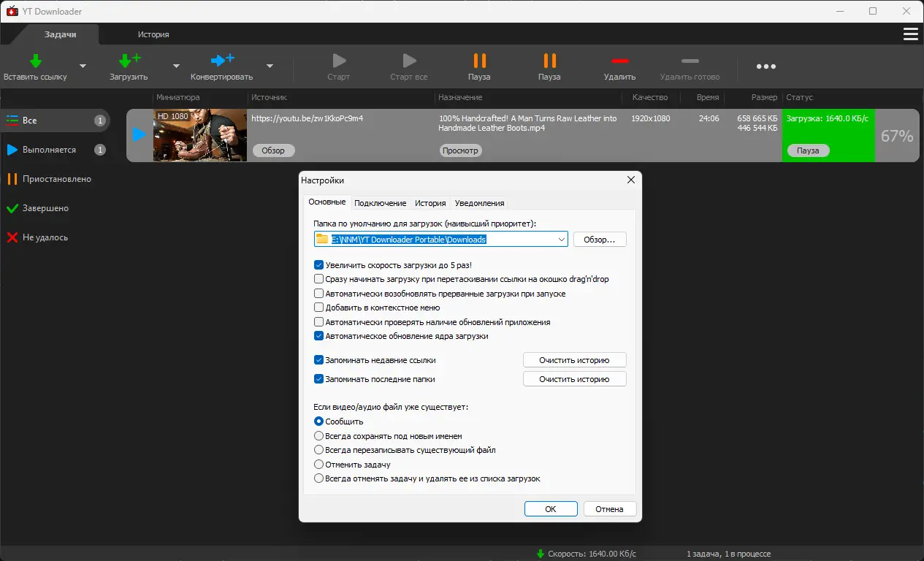This screenshot has width=924, height=561.
Task: Switch to the Задачи main tab
Action: click(60, 34)
